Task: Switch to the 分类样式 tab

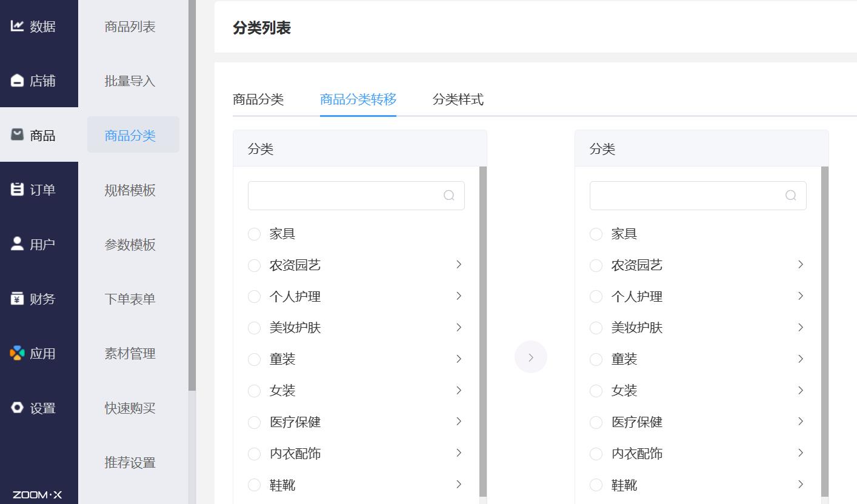Action: click(458, 99)
